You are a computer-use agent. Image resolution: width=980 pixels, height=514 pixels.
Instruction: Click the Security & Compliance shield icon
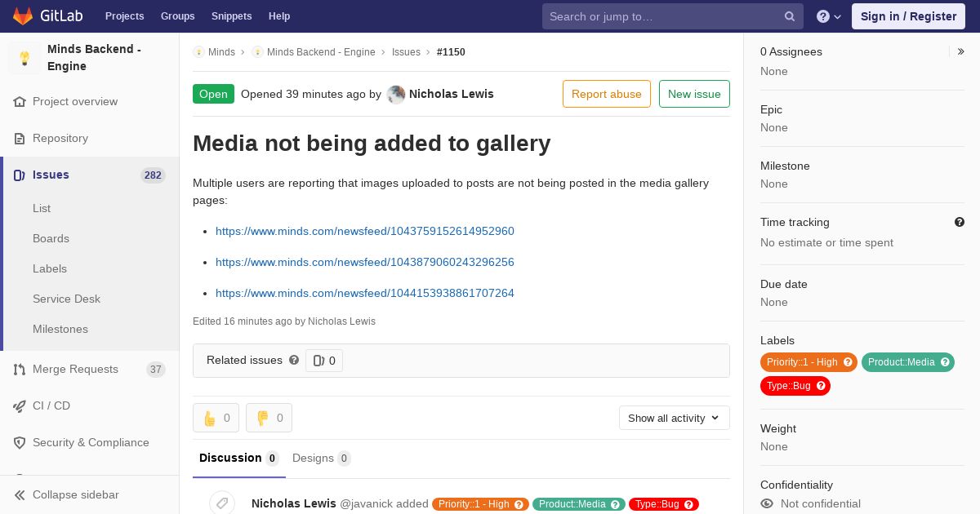pyautogui.click(x=20, y=443)
